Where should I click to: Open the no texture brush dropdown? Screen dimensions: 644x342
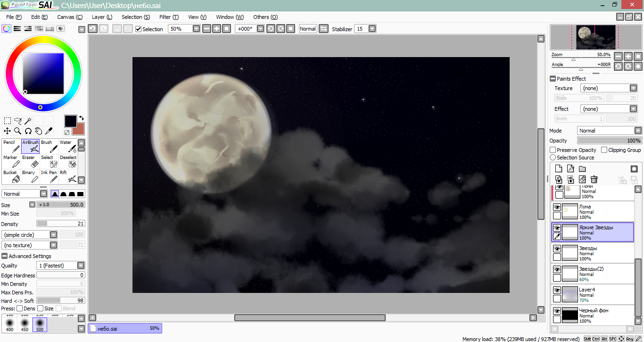[54, 245]
